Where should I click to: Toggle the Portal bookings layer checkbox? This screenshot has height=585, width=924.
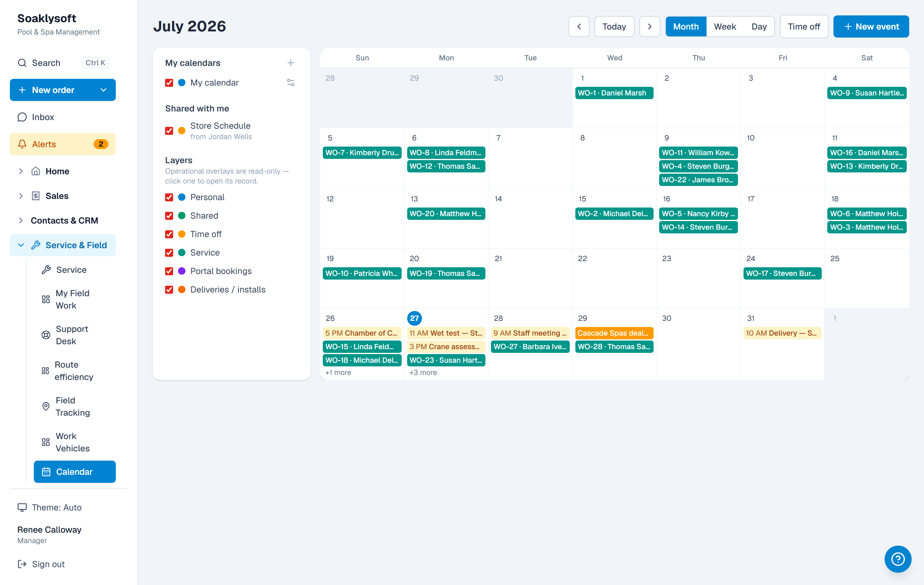[169, 271]
